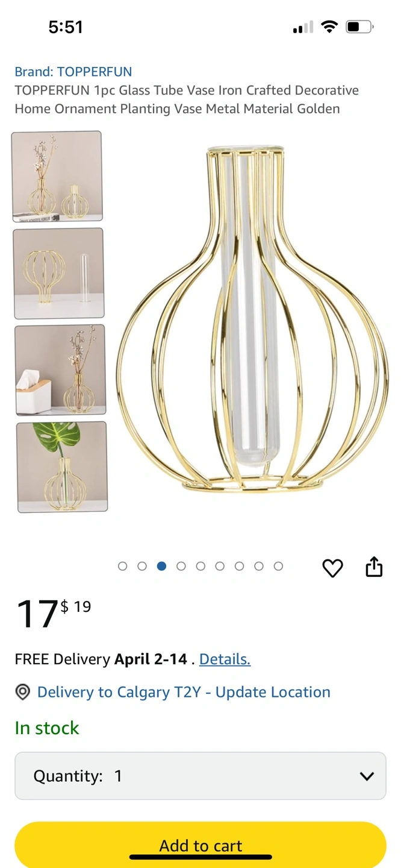Select the first image carousel dot
This screenshot has width=401, height=868.
[x=123, y=566]
